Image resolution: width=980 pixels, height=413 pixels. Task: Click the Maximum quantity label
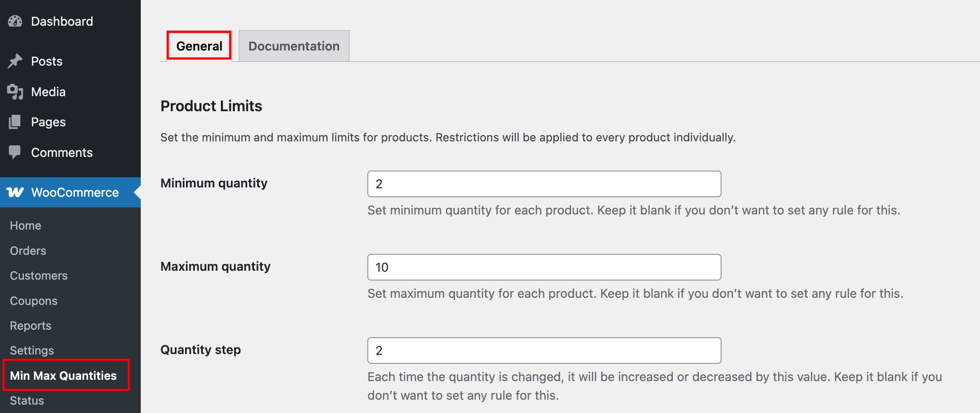(215, 266)
